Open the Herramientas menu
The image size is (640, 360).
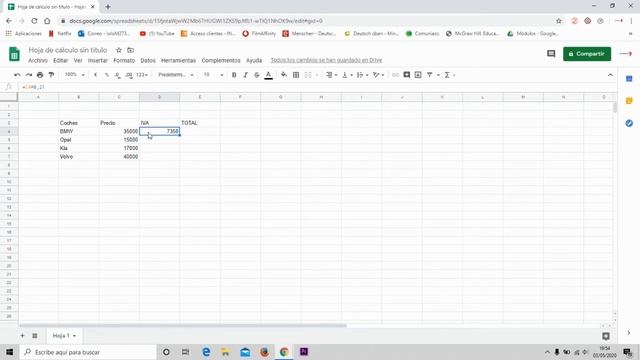[178, 60]
